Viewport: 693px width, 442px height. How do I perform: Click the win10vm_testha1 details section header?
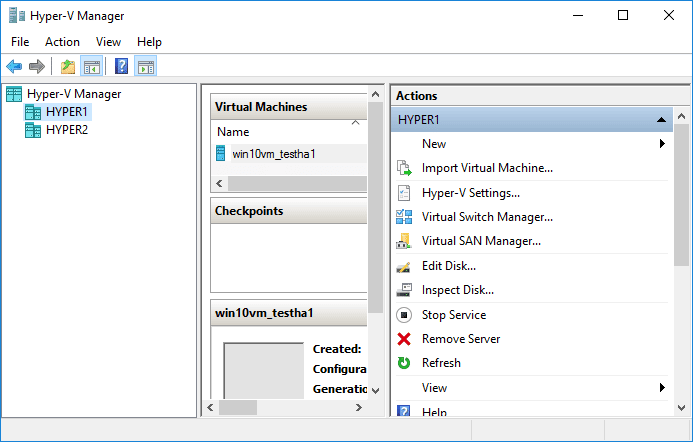pyautogui.click(x=289, y=313)
